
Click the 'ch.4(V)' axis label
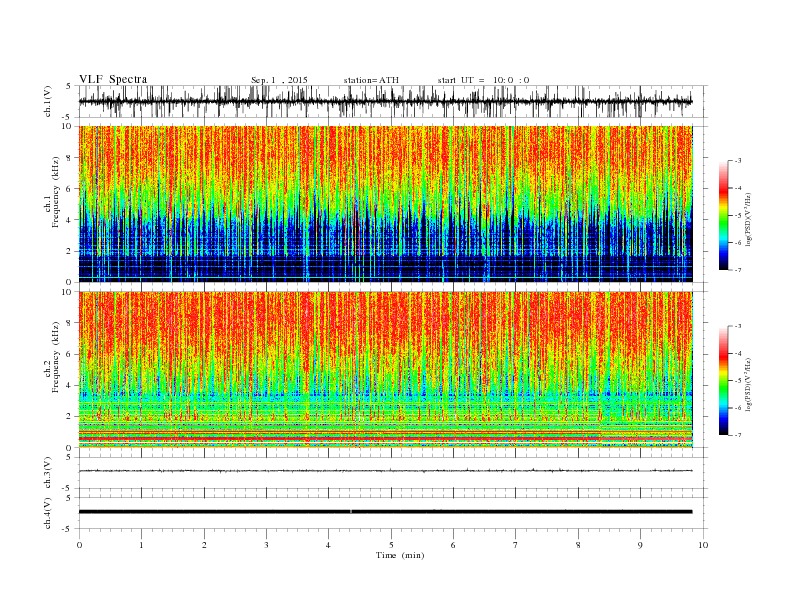click(x=48, y=513)
